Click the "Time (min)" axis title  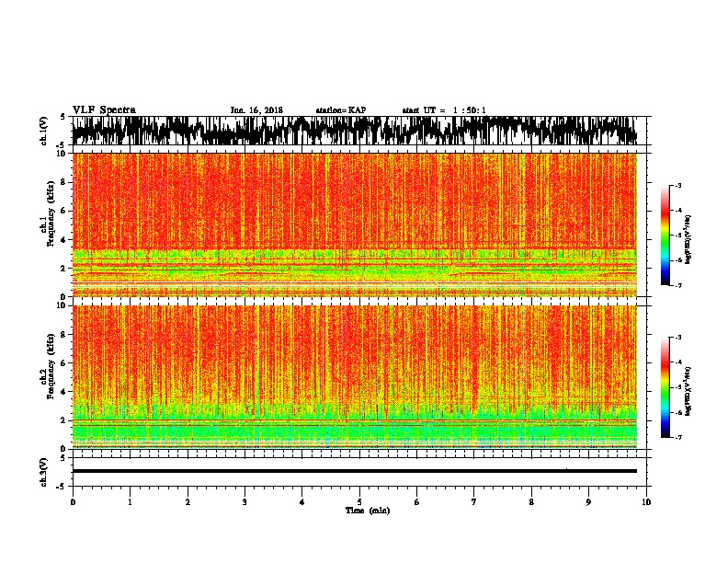click(x=368, y=511)
